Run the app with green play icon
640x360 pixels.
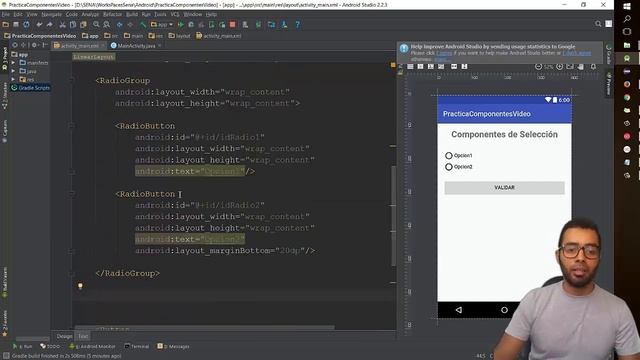click(181, 24)
